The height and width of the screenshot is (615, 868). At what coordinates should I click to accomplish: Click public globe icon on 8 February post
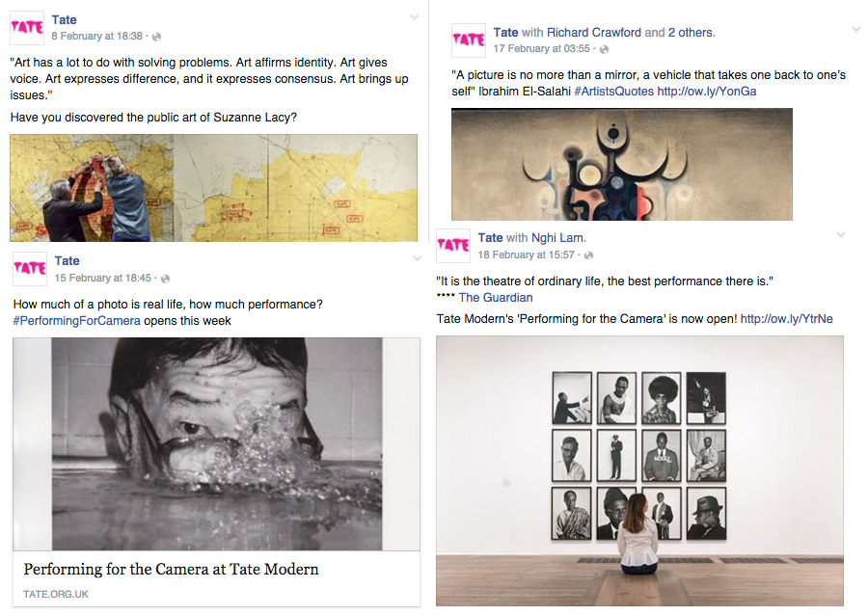156,37
